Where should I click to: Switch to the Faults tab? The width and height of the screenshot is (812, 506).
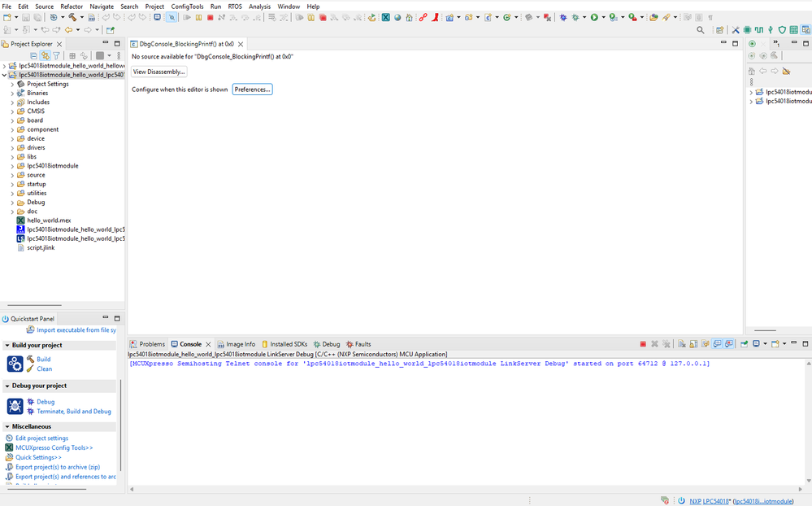point(358,344)
